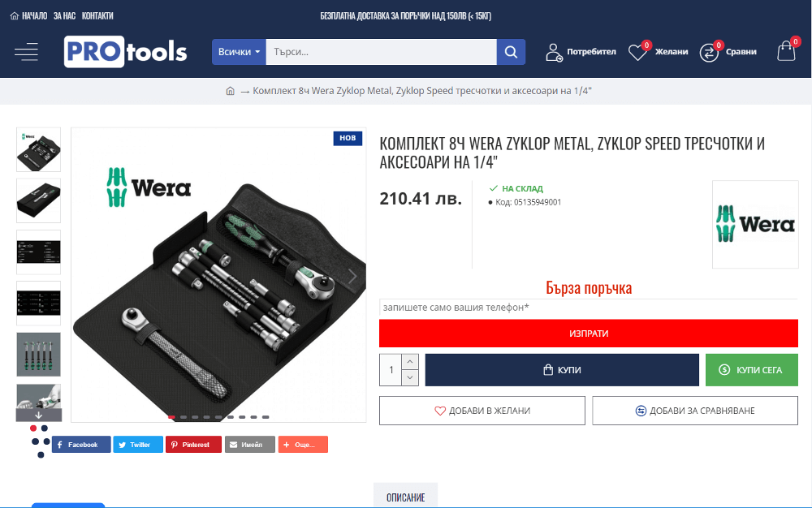The height and width of the screenshot is (508, 812).
Task: Share product on Pinterest
Action: 193,445
